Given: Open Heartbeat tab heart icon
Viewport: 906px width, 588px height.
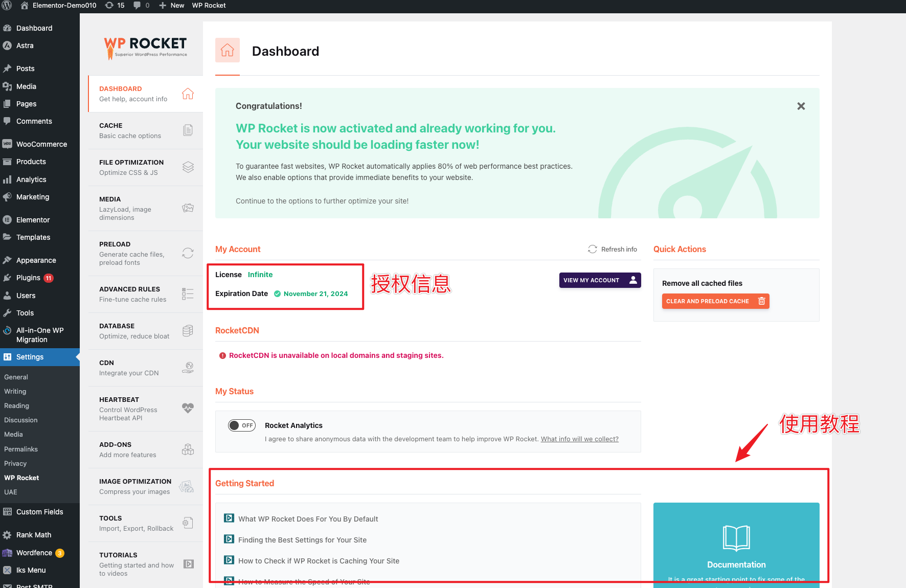Looking at the screenshot, I should 188,408.
